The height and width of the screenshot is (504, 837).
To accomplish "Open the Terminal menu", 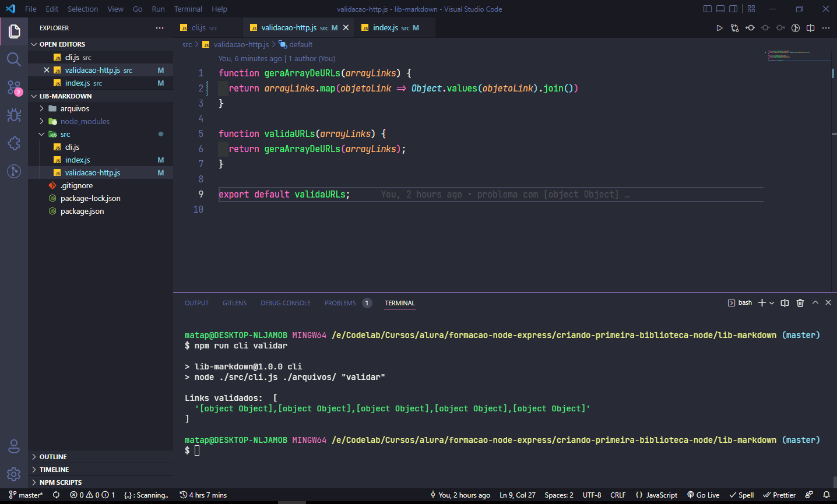I will (x=188, y=9).
